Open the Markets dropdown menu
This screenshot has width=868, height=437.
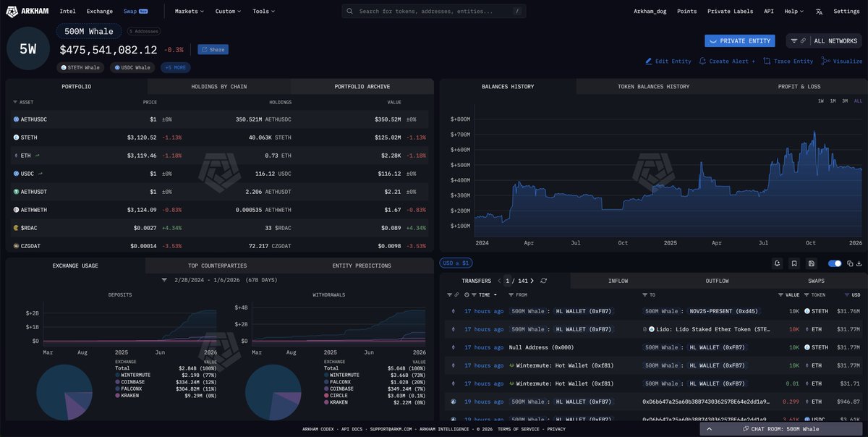coord(189,12)
